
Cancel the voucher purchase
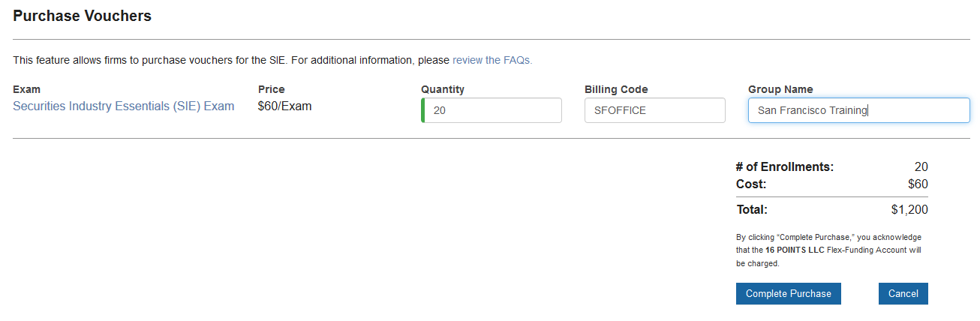pyautogui.click(x=903, y=294)
